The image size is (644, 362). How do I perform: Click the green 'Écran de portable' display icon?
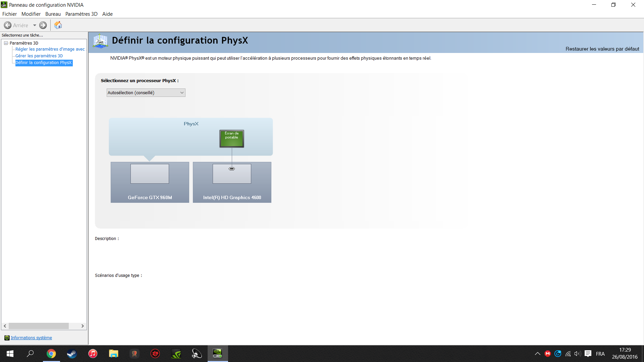(x=231, y=138)
